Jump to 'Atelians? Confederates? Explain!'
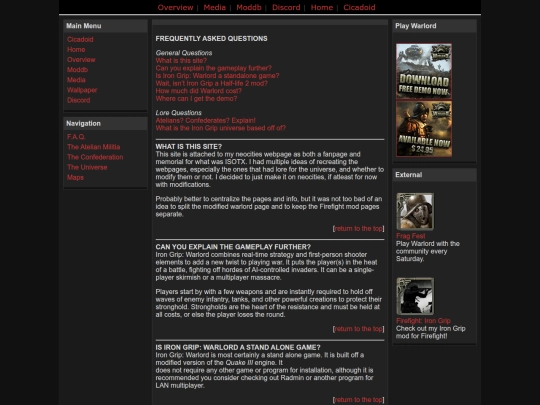 point(206,121)
